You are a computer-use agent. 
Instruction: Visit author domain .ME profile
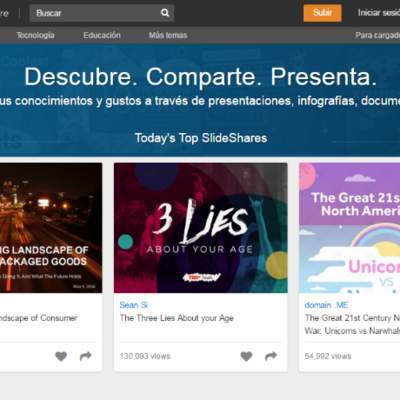(326, 305)
